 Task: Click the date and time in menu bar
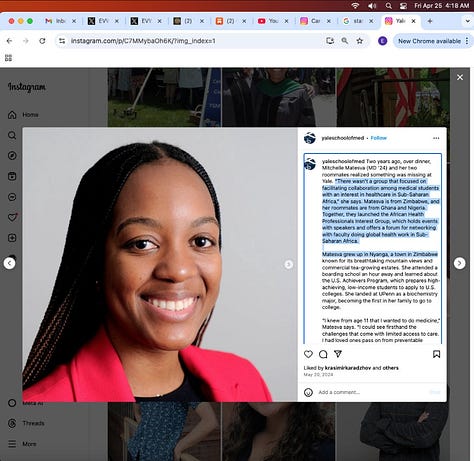click(442, 5)
